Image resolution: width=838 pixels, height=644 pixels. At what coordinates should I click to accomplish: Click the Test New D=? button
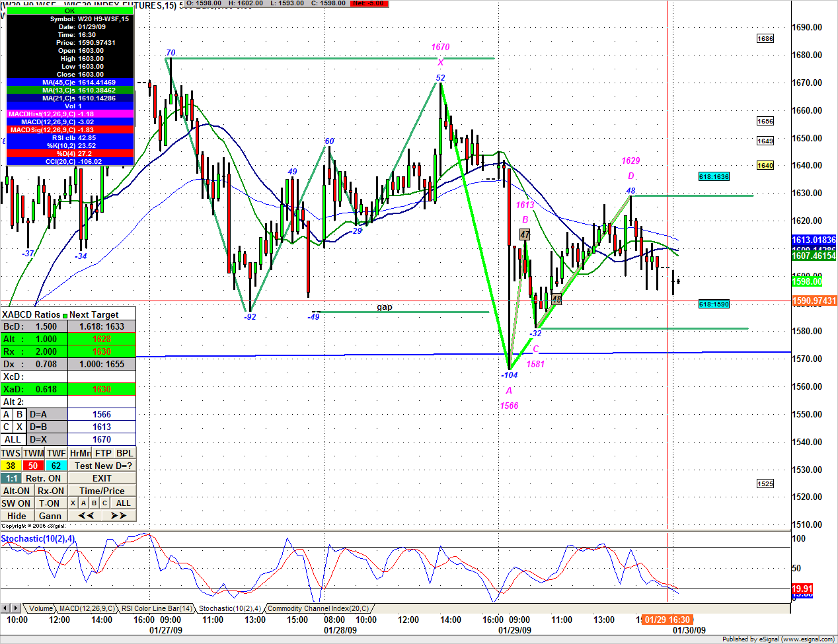pyautogui.click(x=102, y=466)
